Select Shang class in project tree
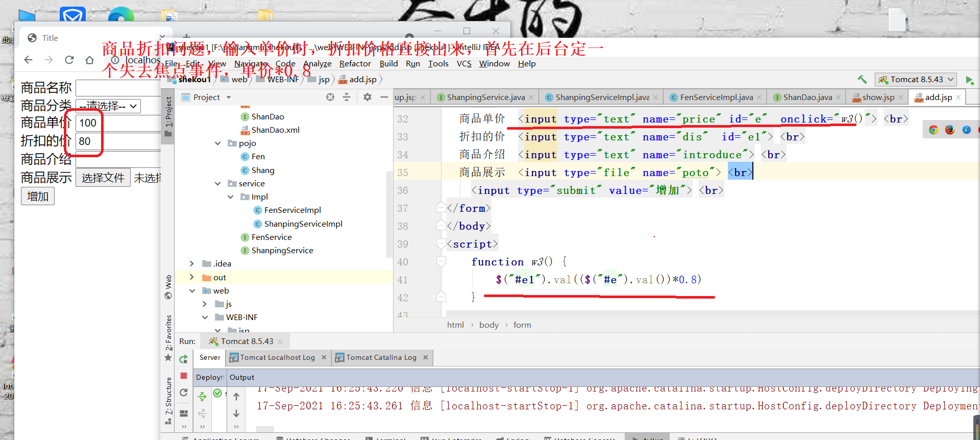Image resolution: width=980 pixels, height=440 pixels. point(263,170)
